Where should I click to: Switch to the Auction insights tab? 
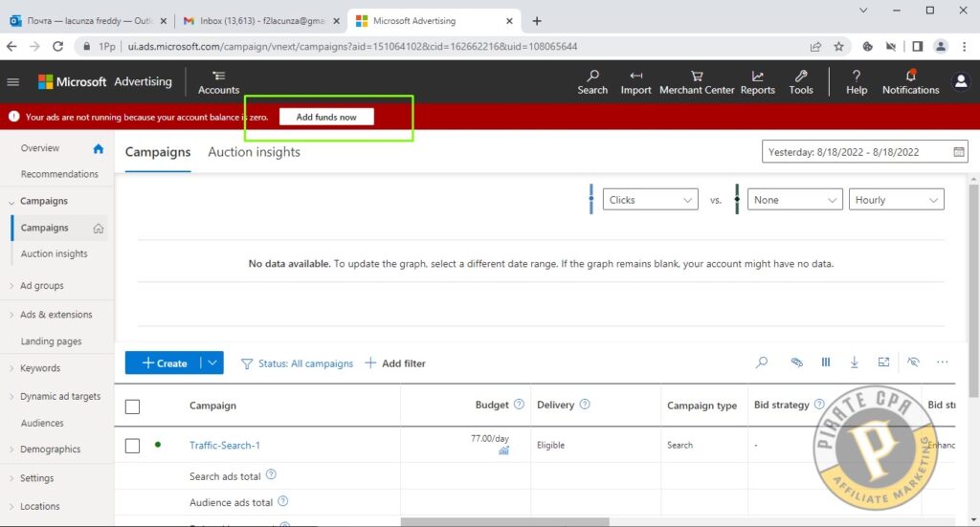pos(254,152)
